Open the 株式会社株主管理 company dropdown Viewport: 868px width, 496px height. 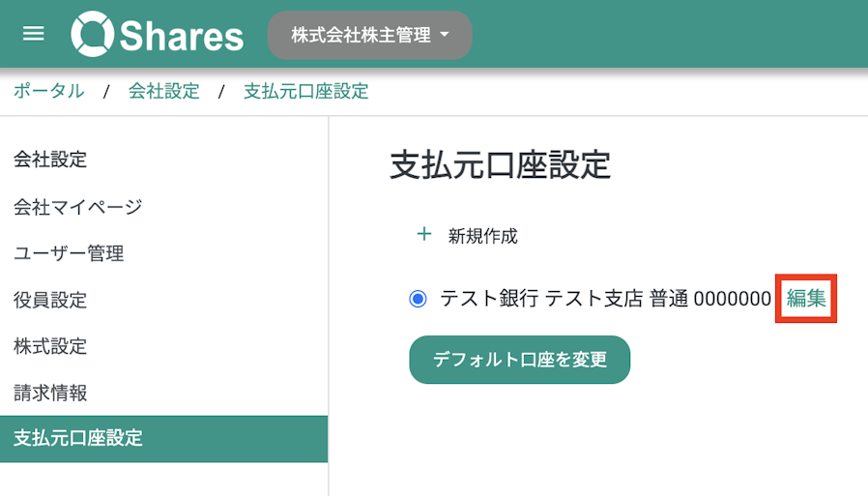pyautogui.click(x=370, y=35)
